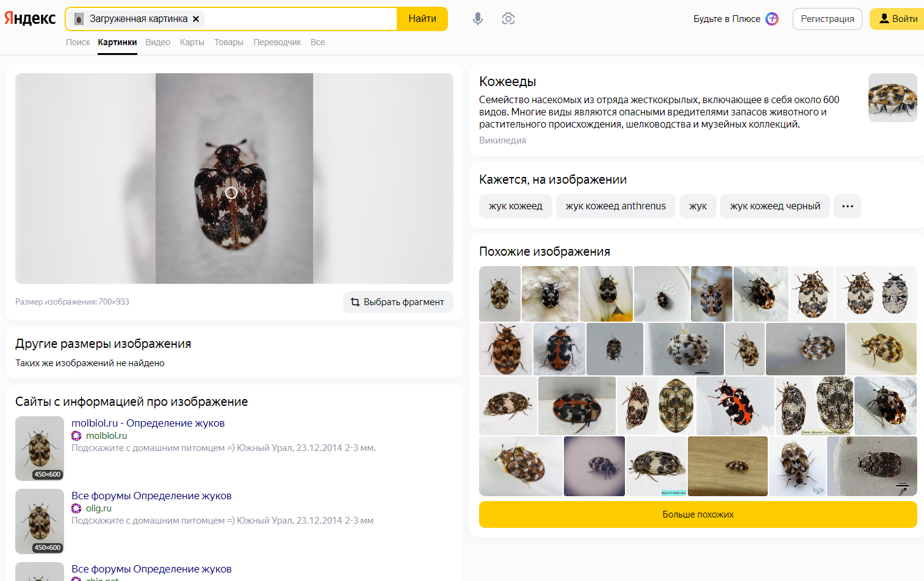Remove the uploaded picture chip with X
This screenshot has width=924, height=581.
(x=196, y=19)
